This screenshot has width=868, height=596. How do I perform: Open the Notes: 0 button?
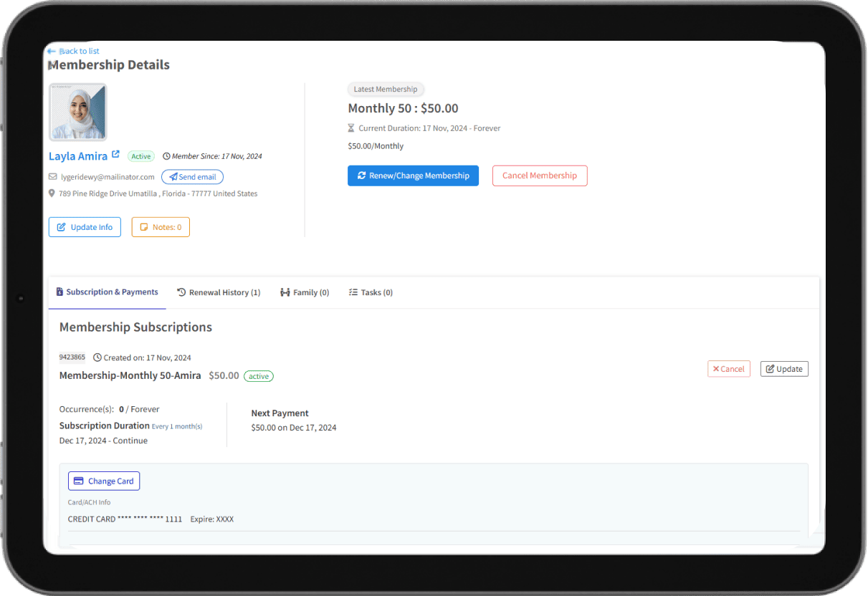pos(161,227)
